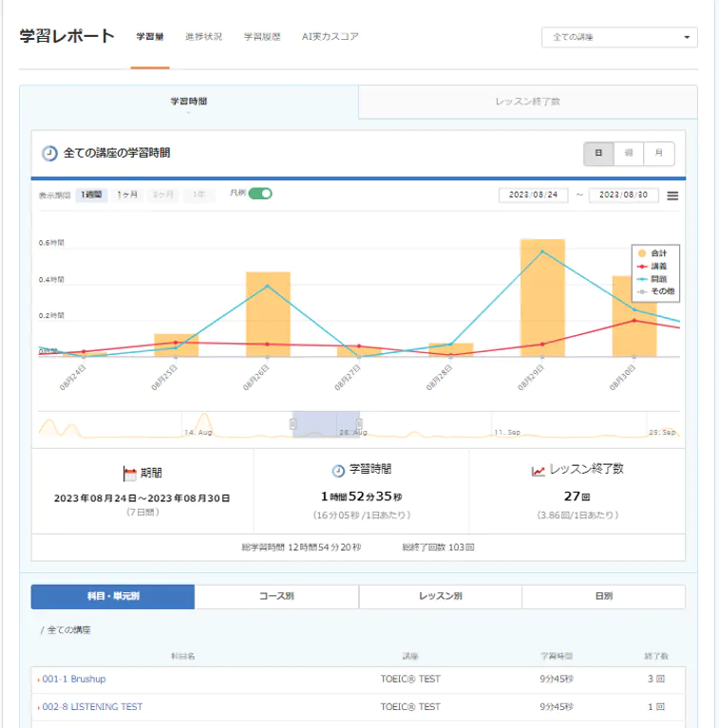This screenshot has width=719, height=728.
Task: Open the end date 2023/08/30 picker
Action: tap(624, 196)
